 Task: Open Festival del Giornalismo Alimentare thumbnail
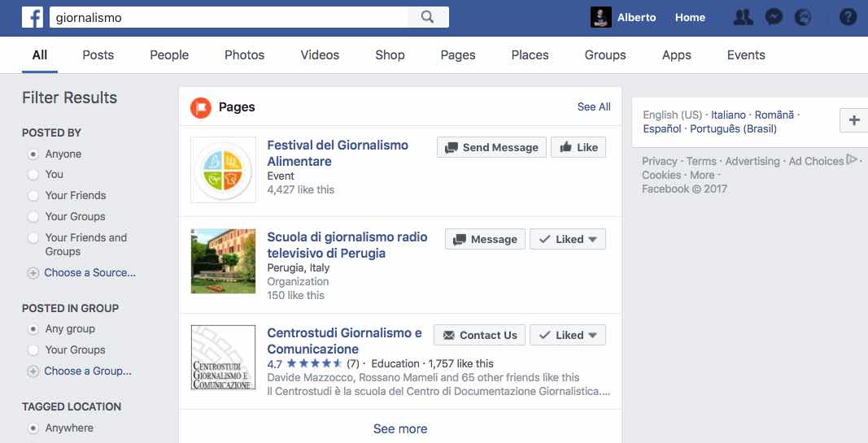pyautogui.click(x=223, y=170)
